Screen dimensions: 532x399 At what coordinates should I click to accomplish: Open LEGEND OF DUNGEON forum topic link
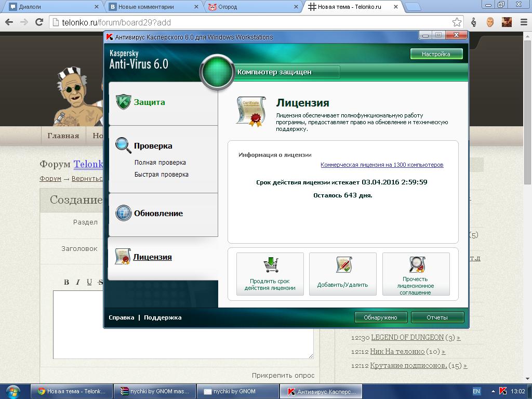tap(407, 338)
